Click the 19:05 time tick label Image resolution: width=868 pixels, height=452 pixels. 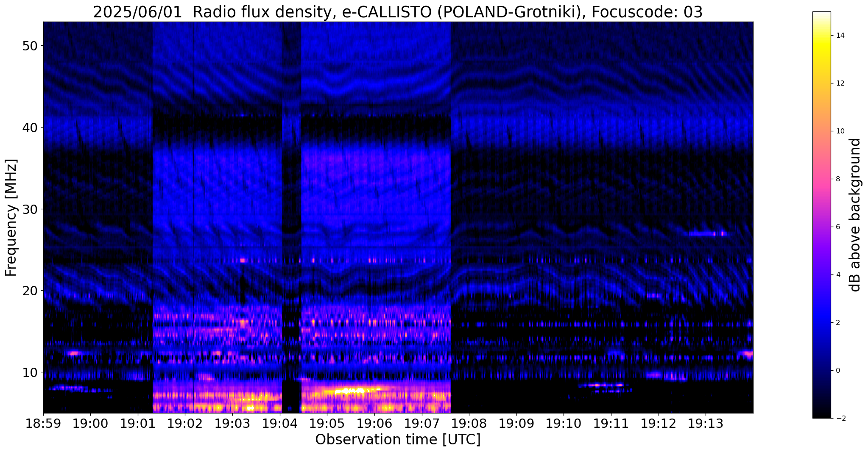[327, 423]
